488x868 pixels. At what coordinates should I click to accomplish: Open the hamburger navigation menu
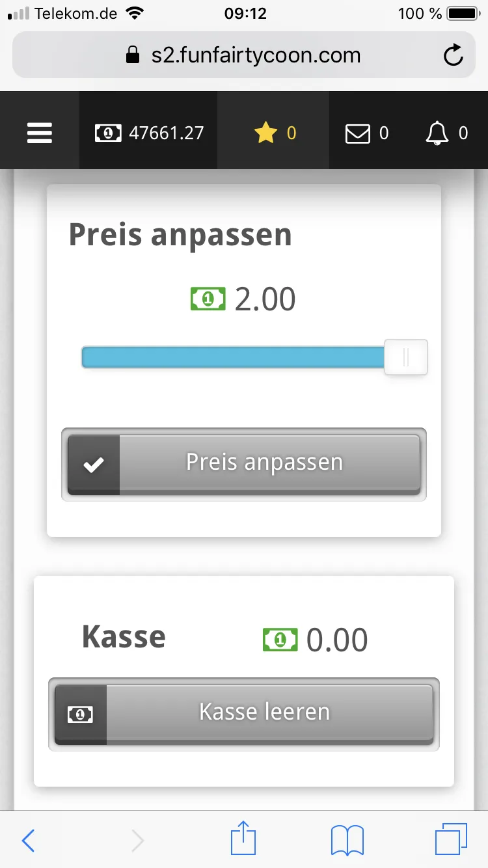pyautogui.click(x=40, y=133)
